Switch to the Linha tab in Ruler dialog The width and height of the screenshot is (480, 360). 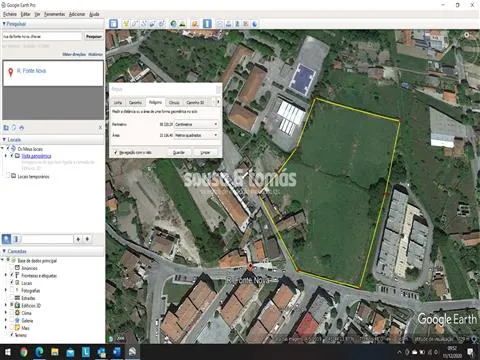118,102
